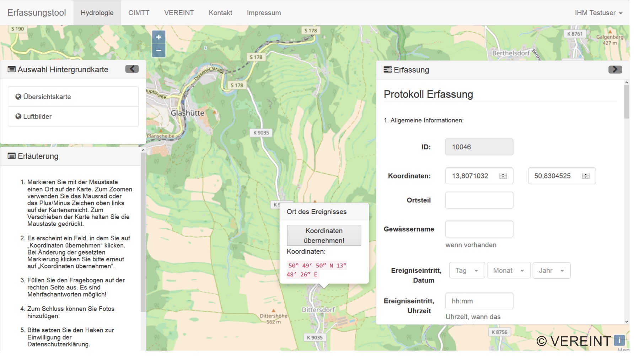The height and width of the screenshot is (357, 644).
Task: Click the VEREINT info icon
Action: [x=619, y=340]
